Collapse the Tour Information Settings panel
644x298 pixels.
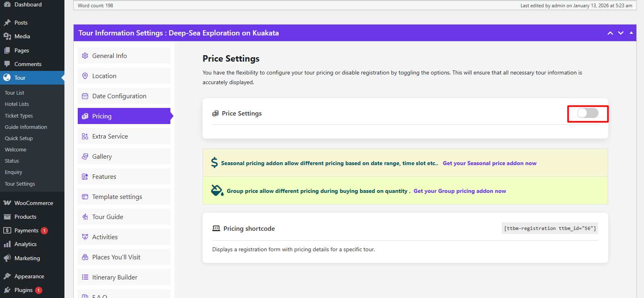pos(631,33)
